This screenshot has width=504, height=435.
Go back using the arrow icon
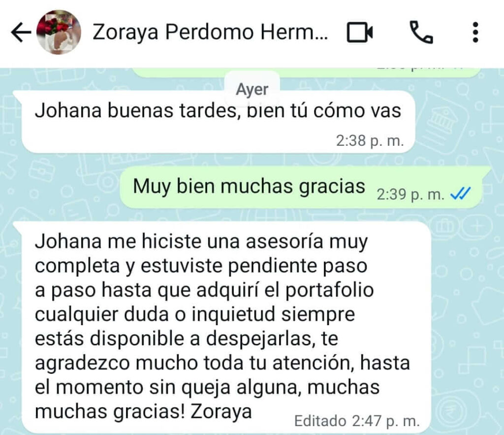pos(21,32)
